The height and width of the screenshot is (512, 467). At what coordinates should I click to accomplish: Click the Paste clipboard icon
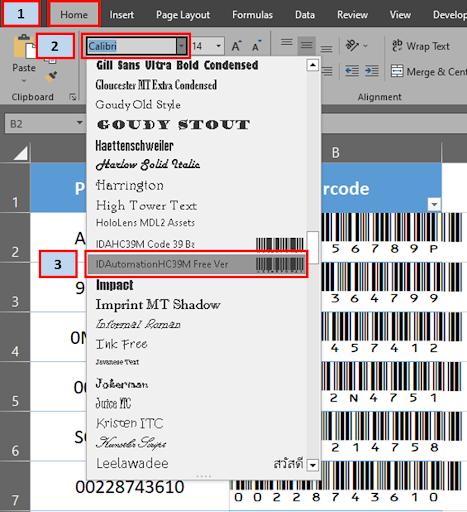(x=24, y=47)
